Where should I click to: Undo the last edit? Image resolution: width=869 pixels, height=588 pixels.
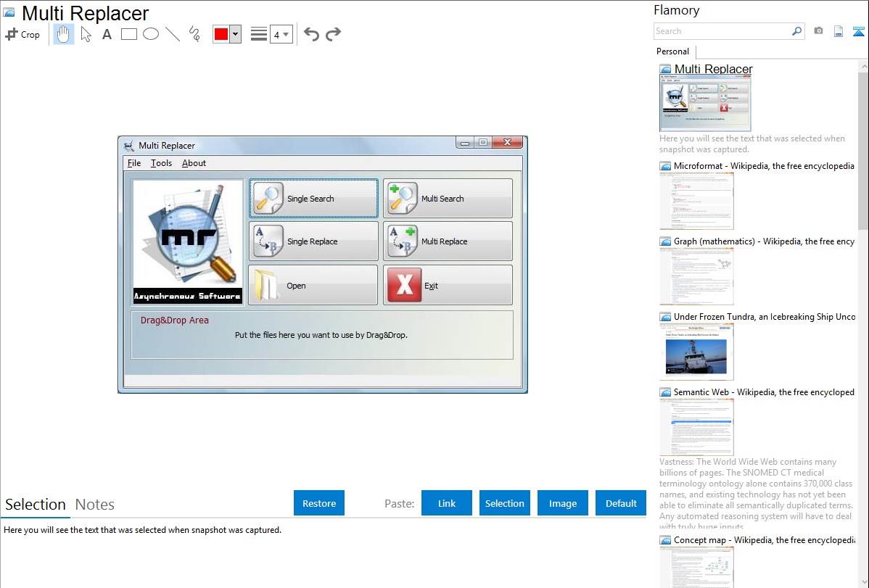(x=311, y=34)
